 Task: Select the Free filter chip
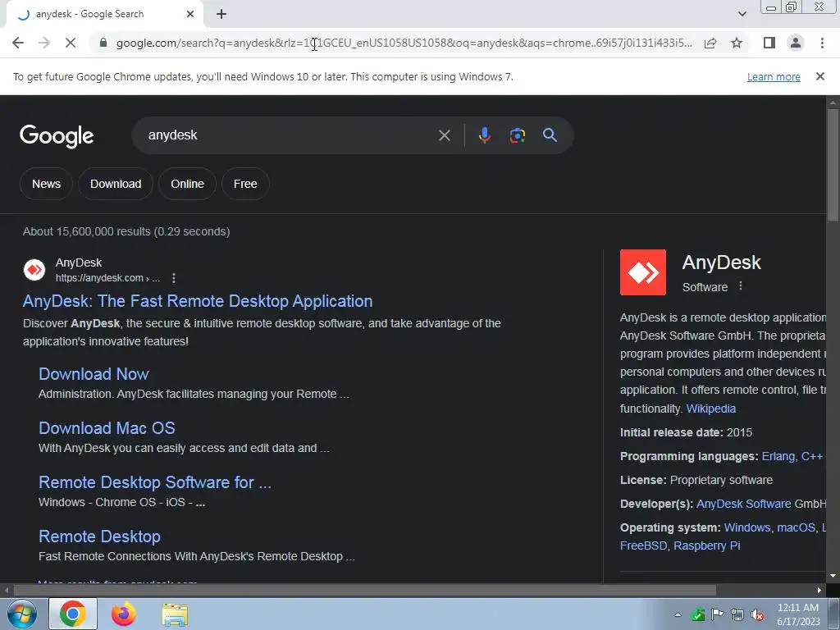(245, 184)
